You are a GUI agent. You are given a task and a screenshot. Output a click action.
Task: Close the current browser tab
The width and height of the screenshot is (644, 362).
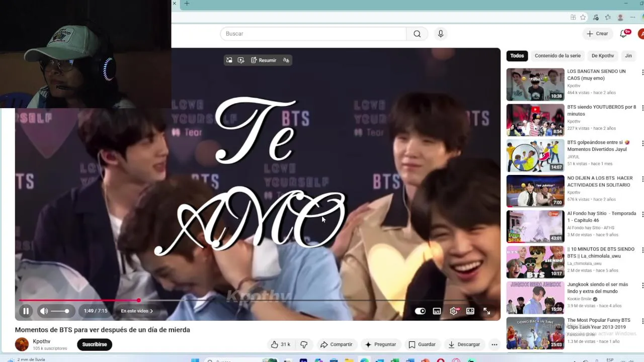[175, 4]
